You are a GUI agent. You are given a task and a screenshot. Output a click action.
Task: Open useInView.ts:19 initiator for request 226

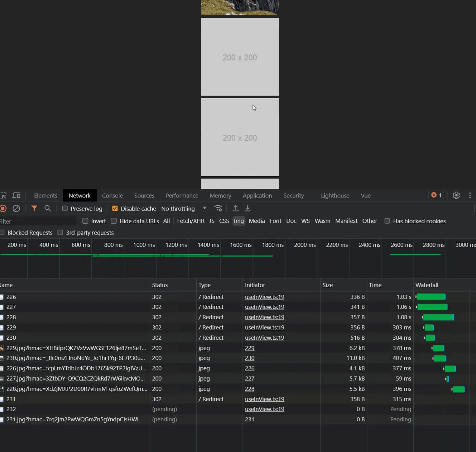point(265,297)
